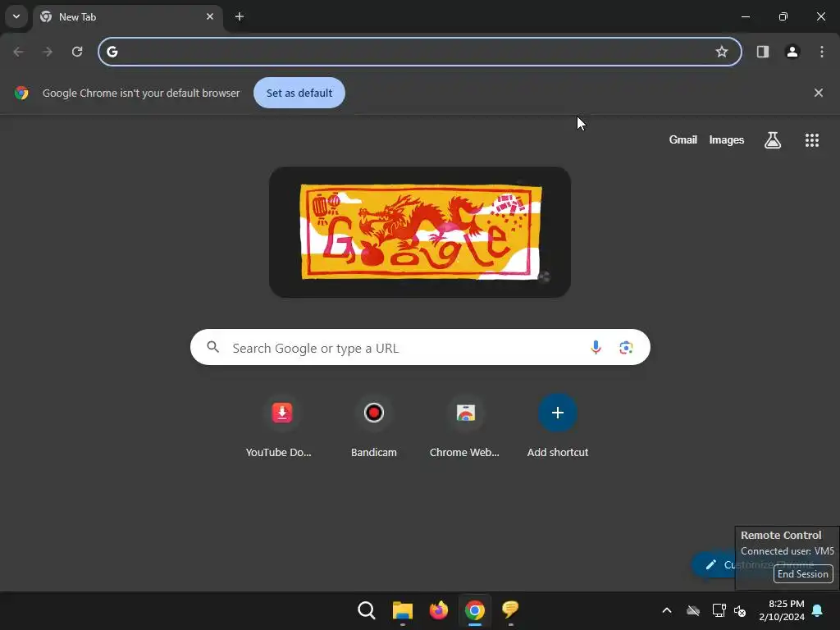The width and height of the screenshot is (840, 630).
Task: Open the Bandicam shortcut
Action: tap(373, 413)
